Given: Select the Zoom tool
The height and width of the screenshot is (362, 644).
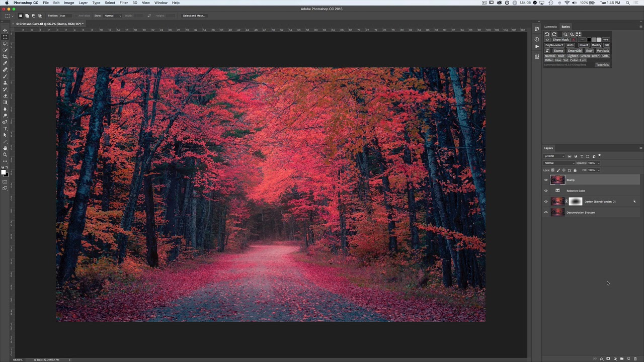Looking at the screenshot, I should pyautogui.click(x=5, y=154).
